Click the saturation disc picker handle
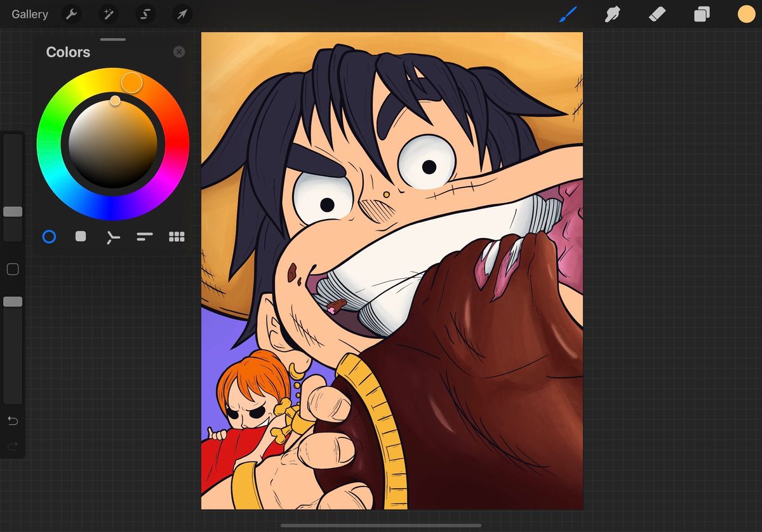 tap(115, 100)
